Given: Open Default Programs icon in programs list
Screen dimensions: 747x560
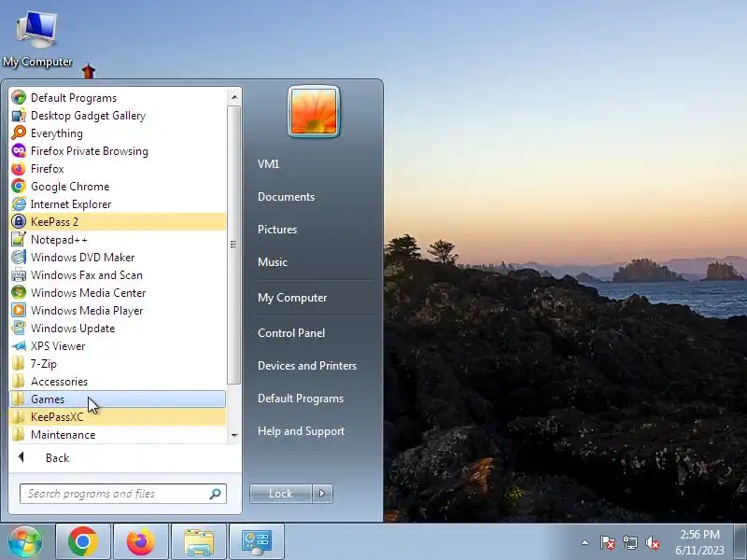Looking at the screenshot, I should (19, 98).
